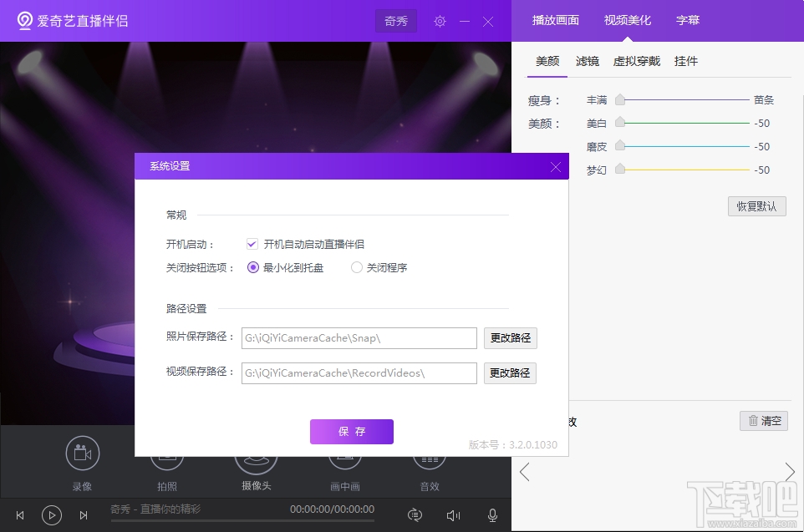Viewport: 804px width, 532px height.
Task: Select the 画中画 picture-in-picture icon
Action: 345,453
